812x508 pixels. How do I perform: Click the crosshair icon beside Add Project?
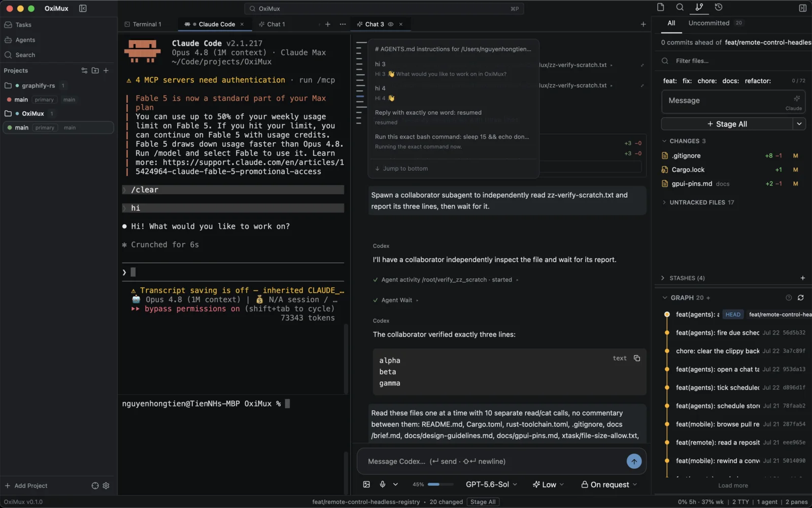[x=95, y=486]
